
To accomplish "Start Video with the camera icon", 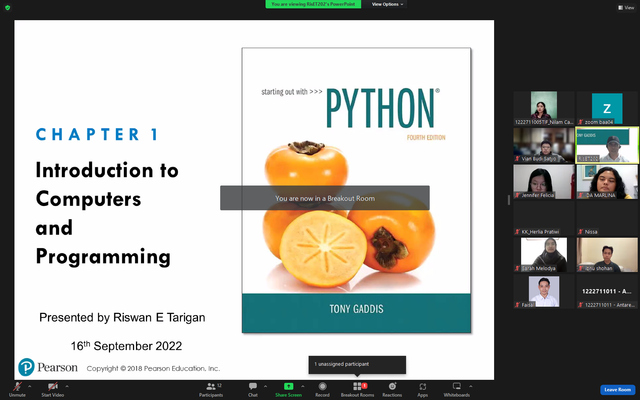I will [x=53, y=389].
